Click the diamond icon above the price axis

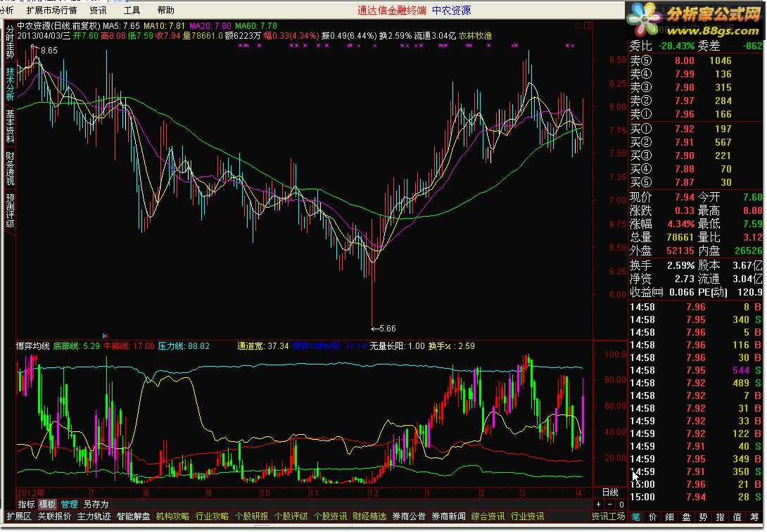(x=578, y=25)
